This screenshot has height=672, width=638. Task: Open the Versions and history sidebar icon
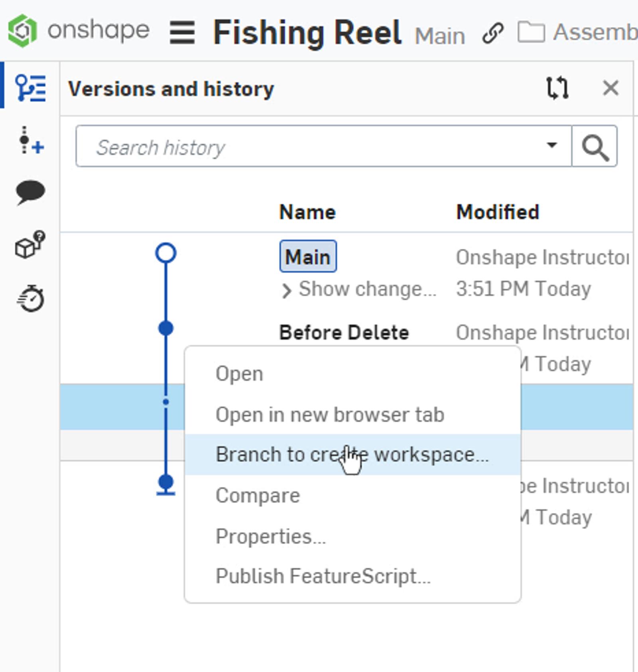click(x=31, y=88)
